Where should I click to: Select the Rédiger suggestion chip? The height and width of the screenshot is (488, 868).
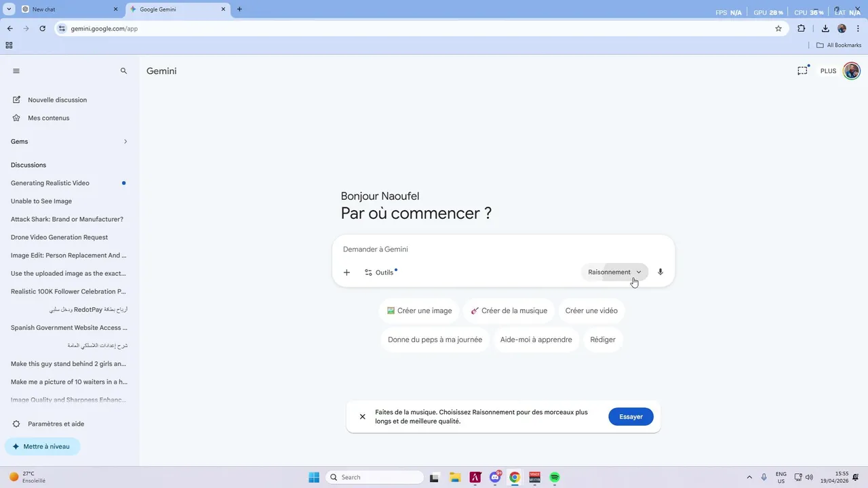click(603, 340)
